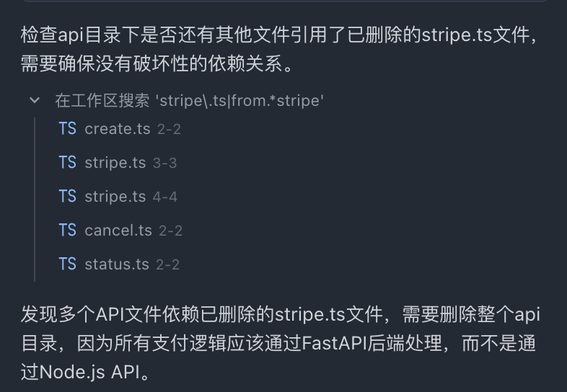This screenshot has height=392, width=567.
Task: Open the stripe.ts result at line 4-4
Action: [x=115, y=197]
